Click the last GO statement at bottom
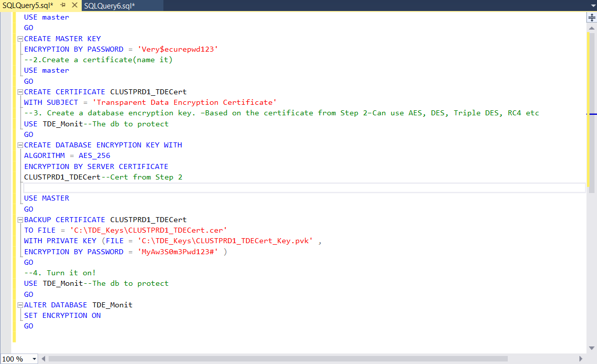597x364 pixels. coord(29,326)
